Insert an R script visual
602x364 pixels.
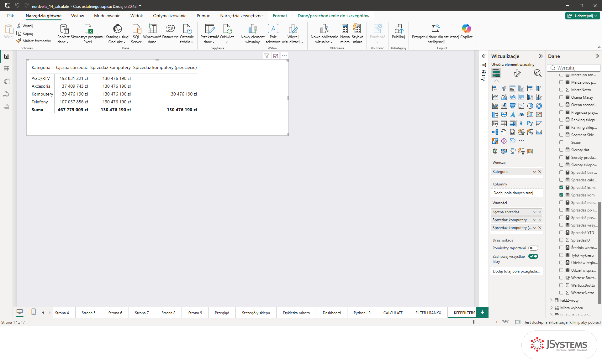[x=521, y=123]
